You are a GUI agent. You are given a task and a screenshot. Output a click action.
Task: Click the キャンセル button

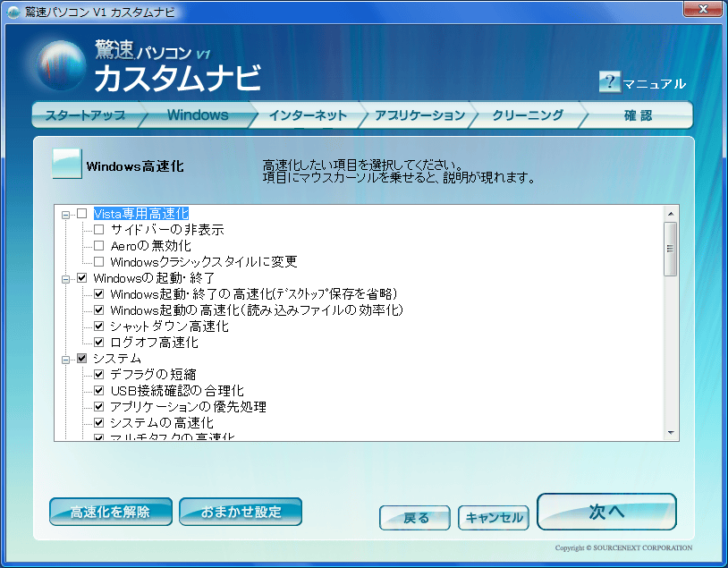494,518
